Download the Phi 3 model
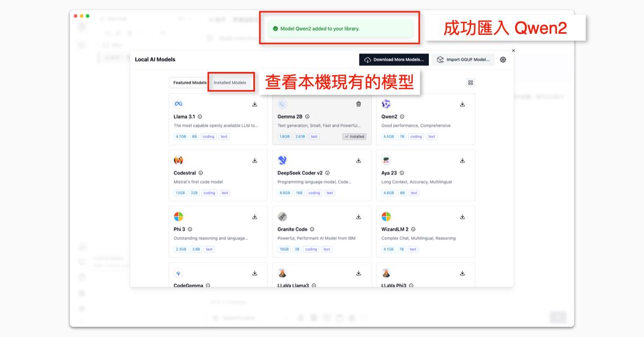Screen dimensions: 644x337 tap(255, 217)
